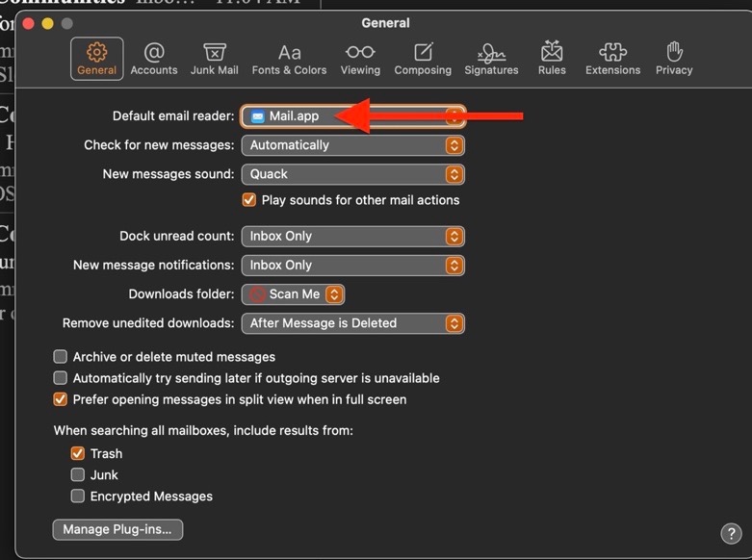Open Dock unread count dropdown
This screenshot has height=560, width=752.
(x=353, y=237)
